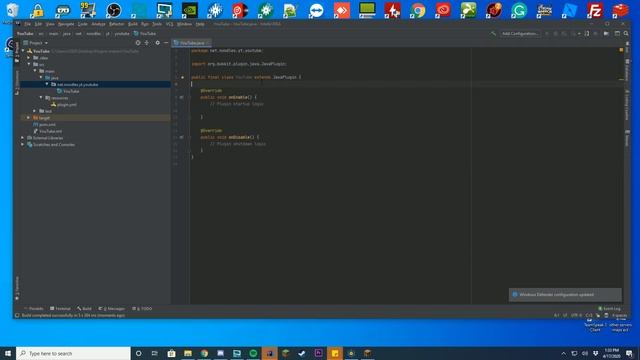Open the Edit menu
The height and width of the screenshot is (360, 640).
38,24
